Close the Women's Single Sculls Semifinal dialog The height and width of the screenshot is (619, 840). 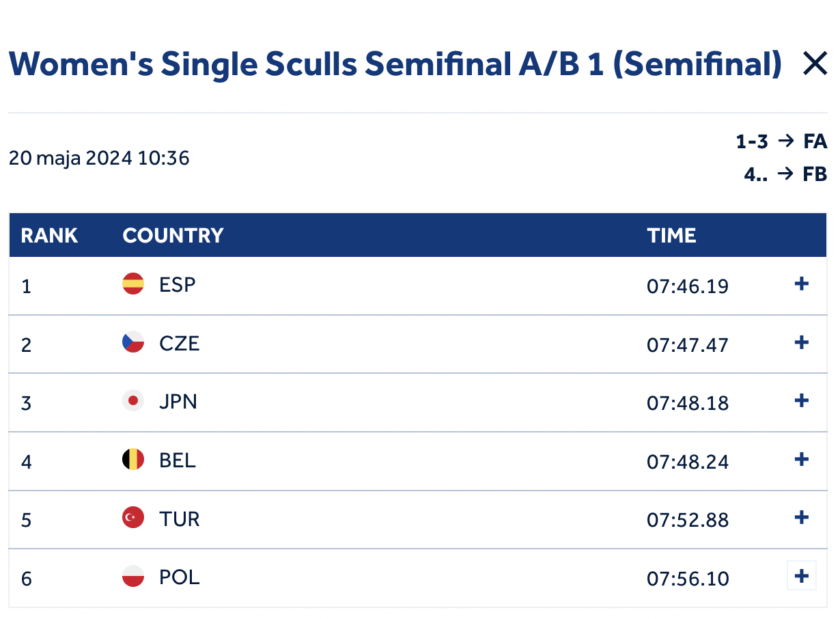tap(815, 64)
